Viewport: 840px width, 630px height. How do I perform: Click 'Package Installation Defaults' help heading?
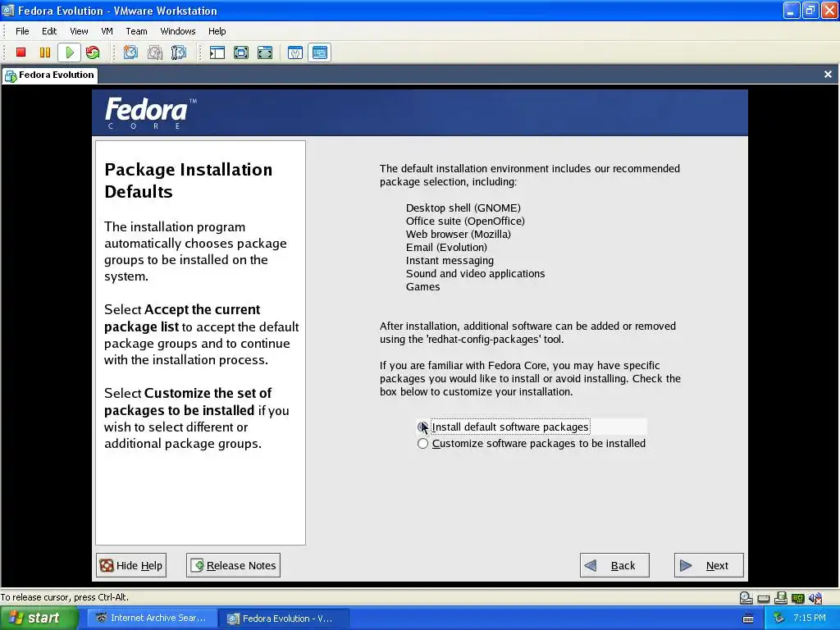point(188,180)
